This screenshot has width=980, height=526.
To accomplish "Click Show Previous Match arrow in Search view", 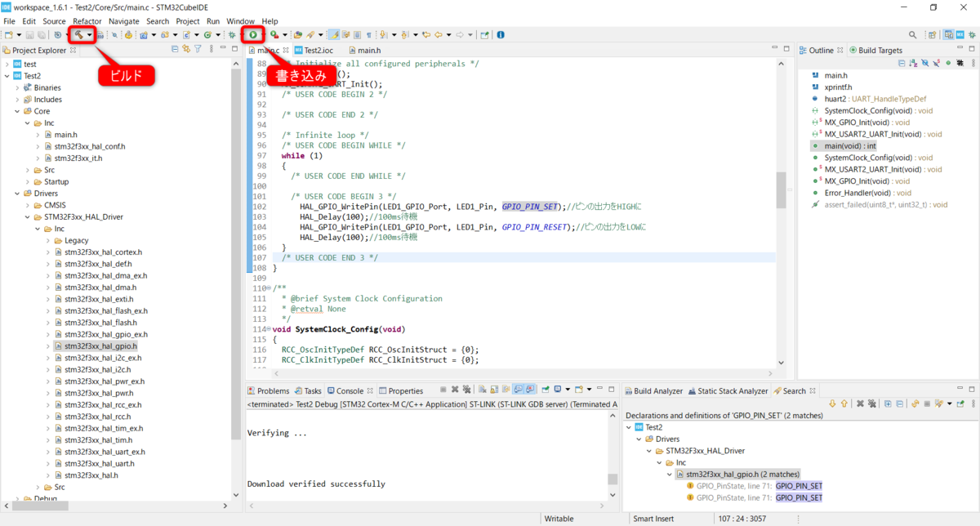I will [844, 403].
